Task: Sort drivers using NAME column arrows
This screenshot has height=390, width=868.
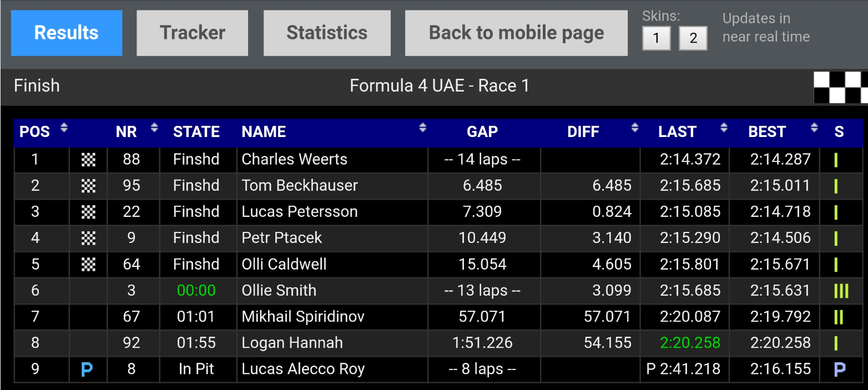Action: 422,128
